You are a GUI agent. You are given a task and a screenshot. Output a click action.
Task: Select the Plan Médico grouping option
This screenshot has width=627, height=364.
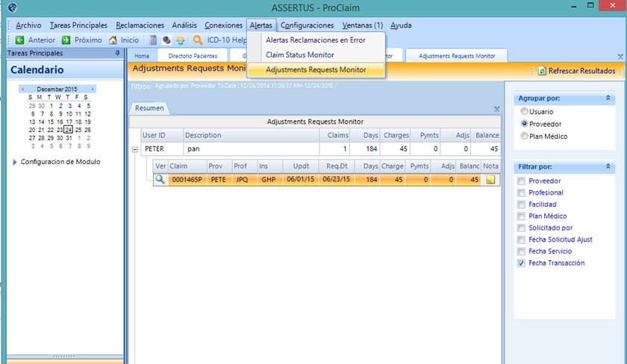(x=524, y=136)
